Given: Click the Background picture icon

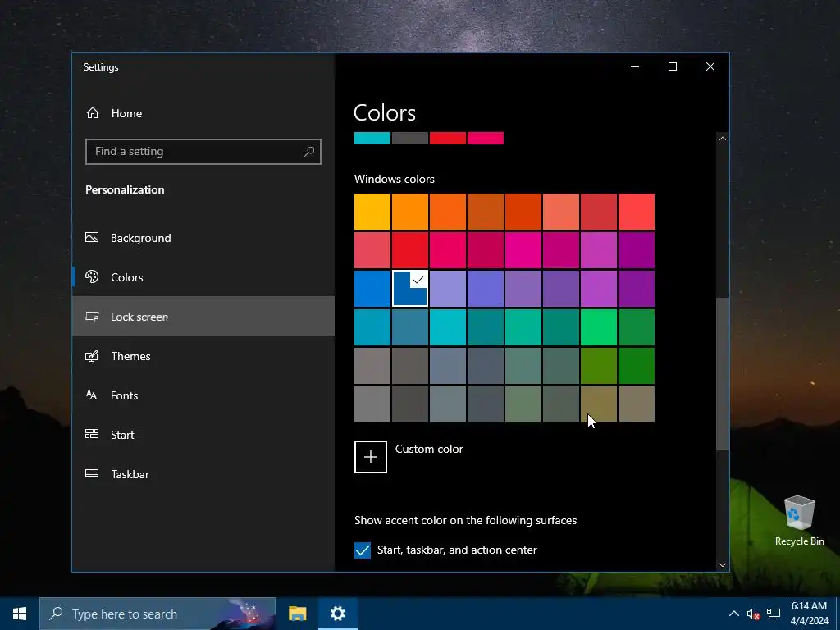Looking at the screenshot, I should (x=92, y=237).
